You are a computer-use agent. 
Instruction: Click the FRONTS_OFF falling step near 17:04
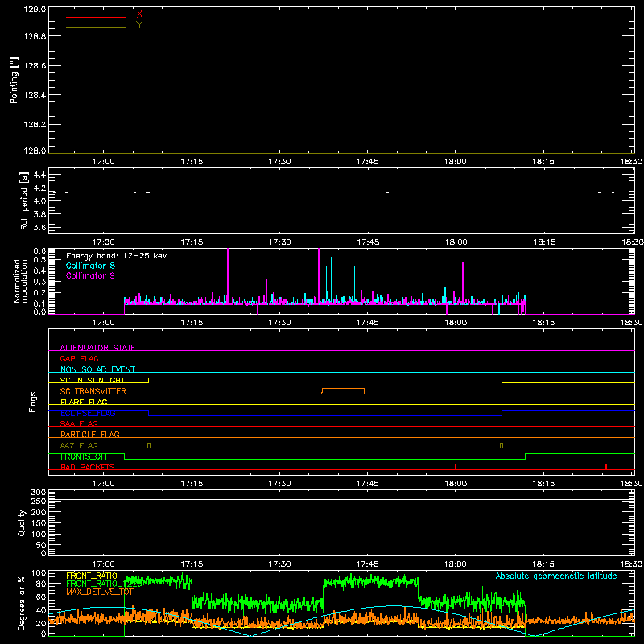(125, 456)
